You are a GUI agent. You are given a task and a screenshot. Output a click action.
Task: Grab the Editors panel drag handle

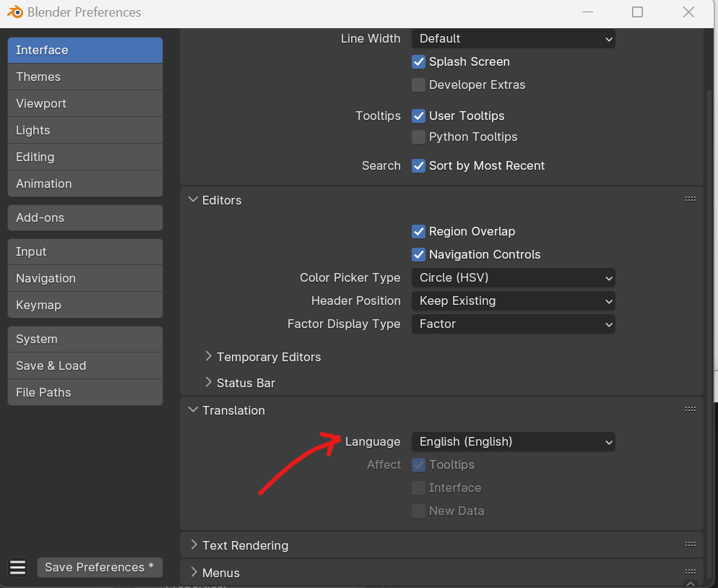[x=690, y=199]
